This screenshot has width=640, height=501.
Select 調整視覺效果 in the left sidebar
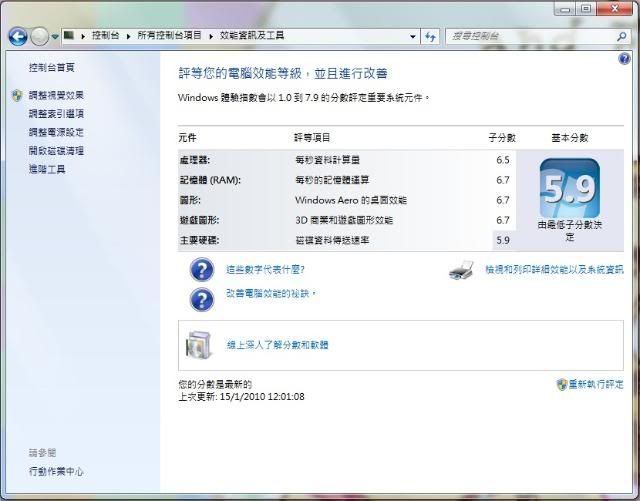[x=56, y=96]
